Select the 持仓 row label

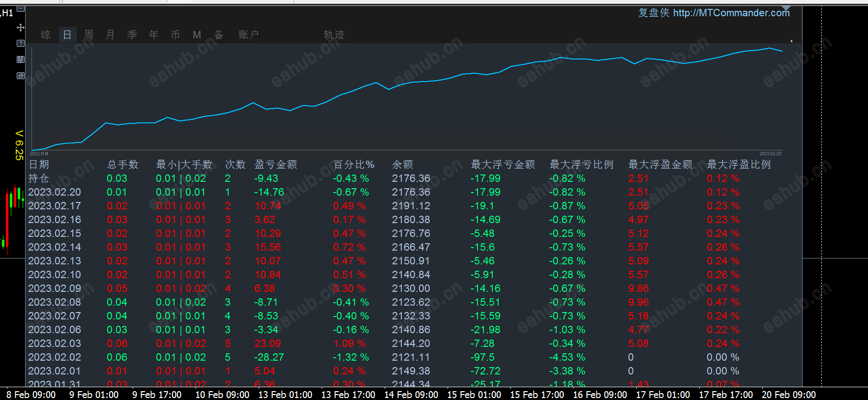[39, 178]
